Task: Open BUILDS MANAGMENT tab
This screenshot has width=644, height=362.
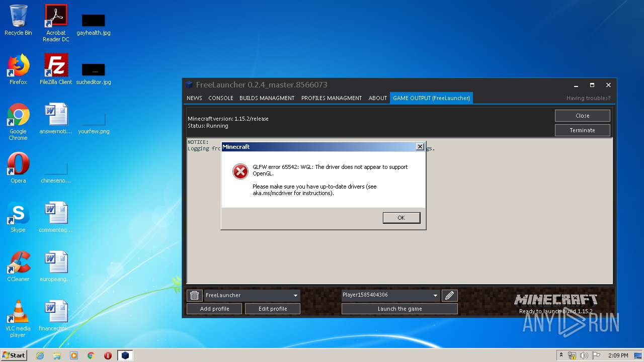Action: (267, 98)
